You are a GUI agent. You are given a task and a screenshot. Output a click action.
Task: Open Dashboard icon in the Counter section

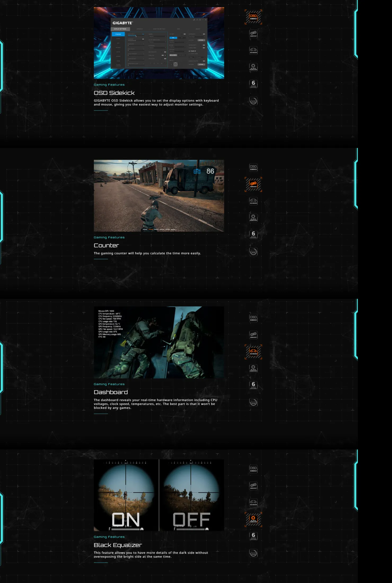coord(253,201)
